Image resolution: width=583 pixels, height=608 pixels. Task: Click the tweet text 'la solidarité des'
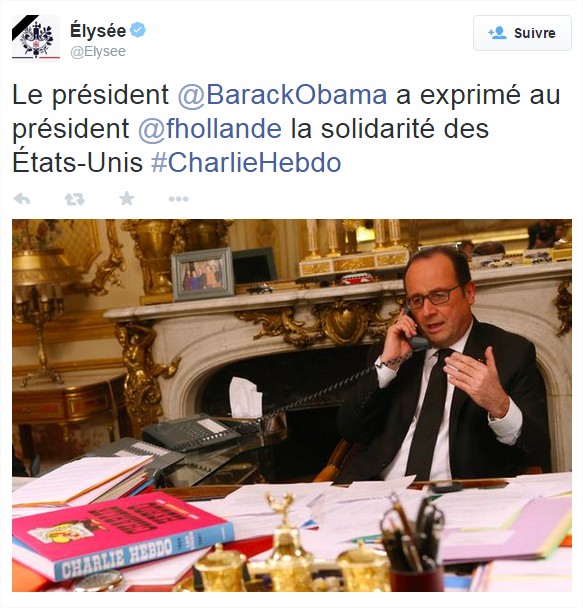click(x=390, y=129)
